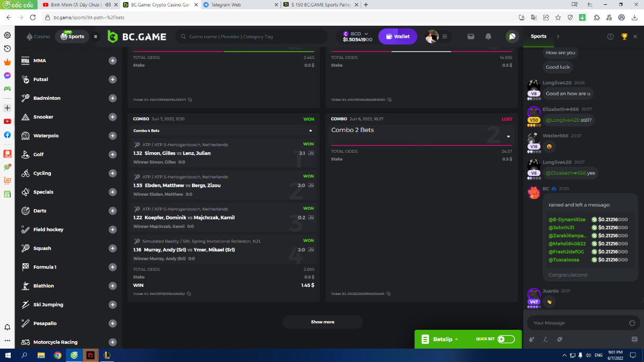
Task: Click the gold trophy icon in chat header
Action: pos(624,36)
